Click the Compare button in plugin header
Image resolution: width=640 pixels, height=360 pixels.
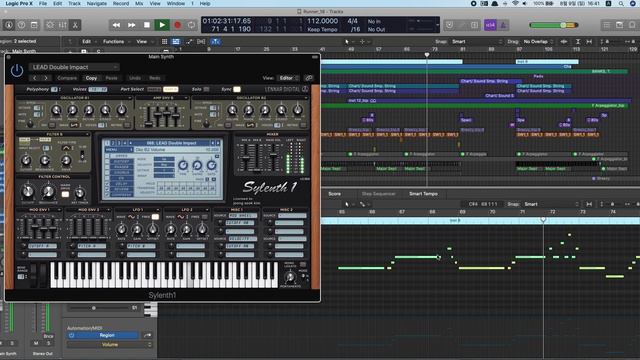click(67, 78)
